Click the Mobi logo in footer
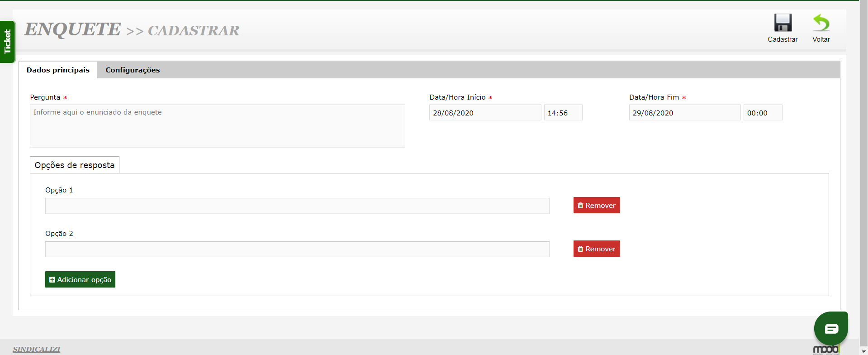The height and width of the screenshot is (355, 868). tap(826, 349)
